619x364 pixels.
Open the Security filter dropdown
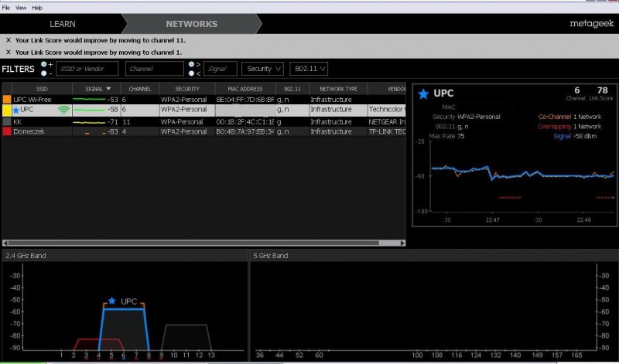263,69
